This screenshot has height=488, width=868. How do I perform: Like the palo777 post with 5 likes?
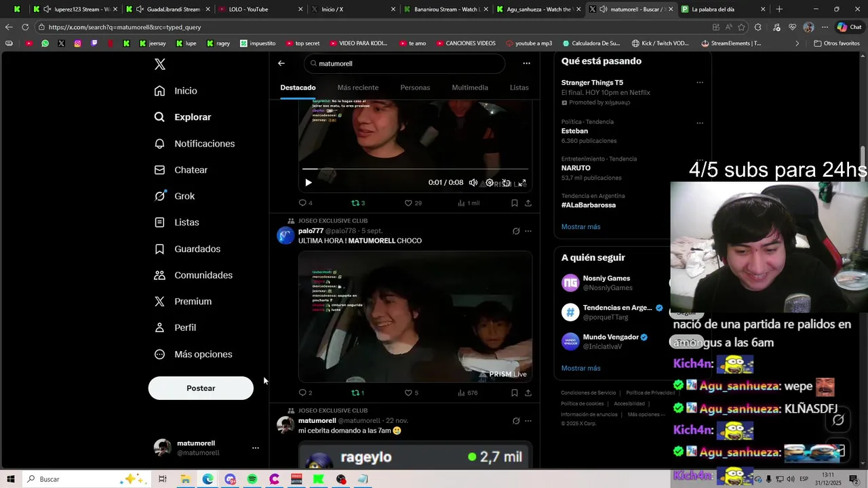(411, 392)
